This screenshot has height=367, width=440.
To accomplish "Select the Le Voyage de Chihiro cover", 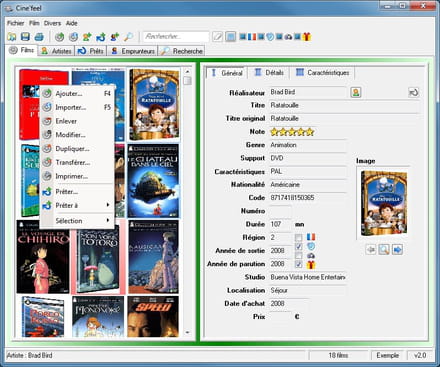I will click(x=43, y=256).
